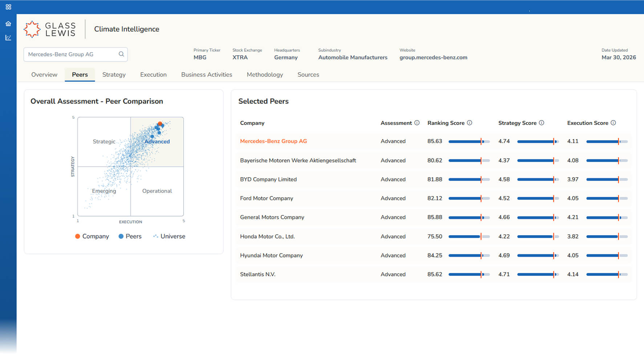The image size is (644, 354).
Task: Click the blue Peers legend dot
Action: tap(121, 236)
